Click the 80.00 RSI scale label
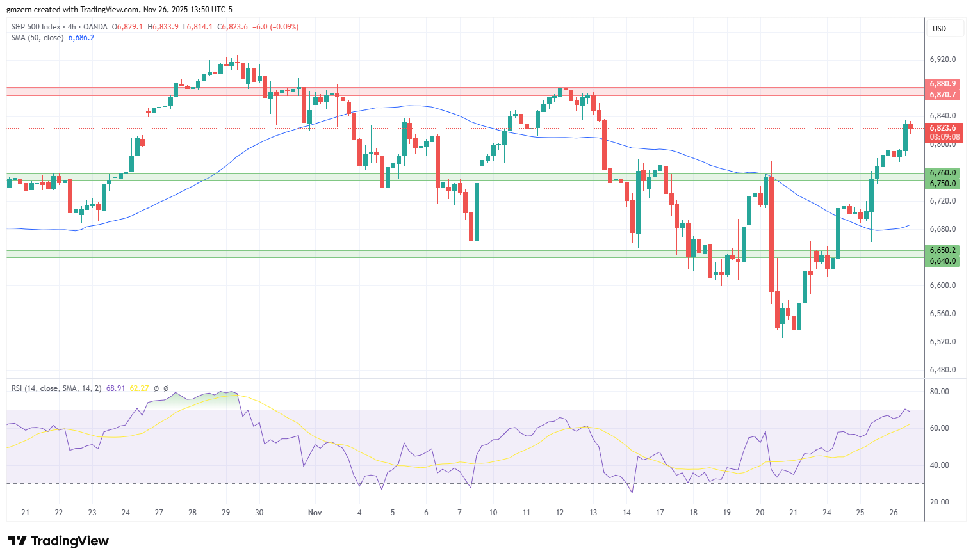 tap(939, 392)
